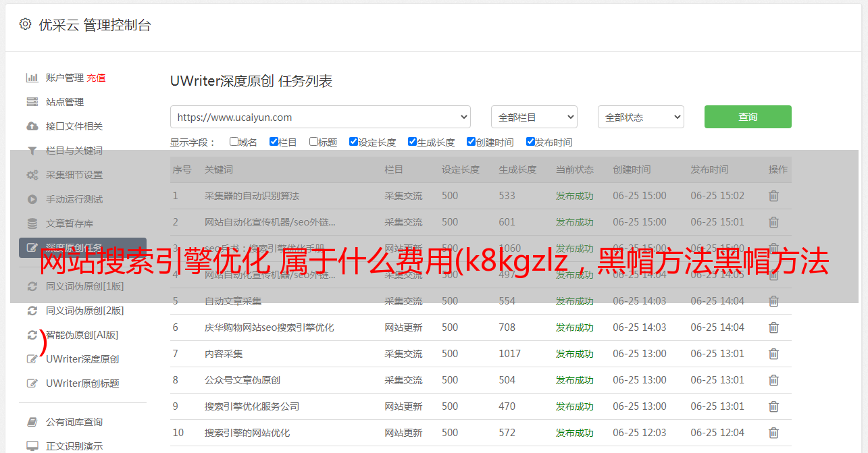Uncheck the 创建时间 field checkbox
The width and height of the screenshot is (868, 453).
[471, 142]
